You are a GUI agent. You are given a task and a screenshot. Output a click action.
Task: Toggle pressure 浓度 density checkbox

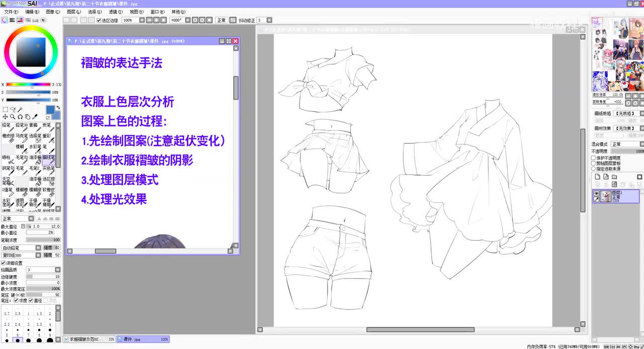tap(16, 301)
